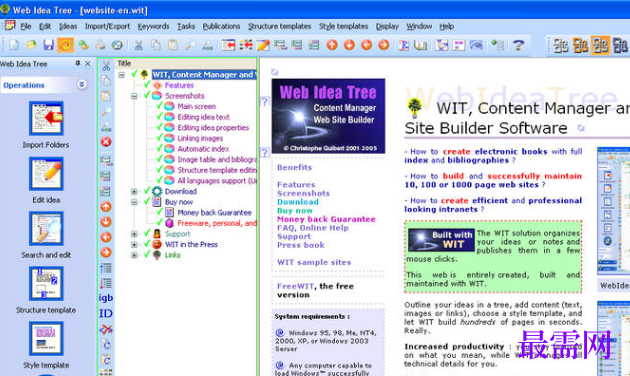Toggle the green check next to Money back Guarantee
This screenshot has width=630, height=376.
click(160, 212)
